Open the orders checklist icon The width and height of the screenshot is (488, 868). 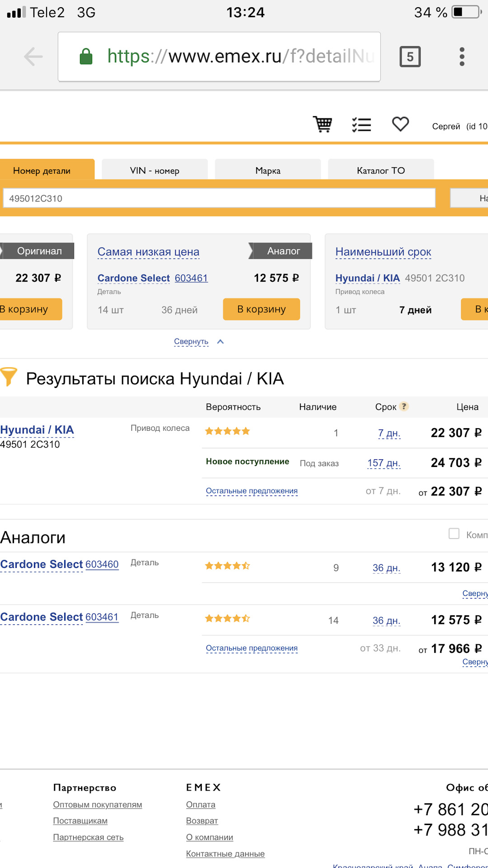tap(361, 124)
